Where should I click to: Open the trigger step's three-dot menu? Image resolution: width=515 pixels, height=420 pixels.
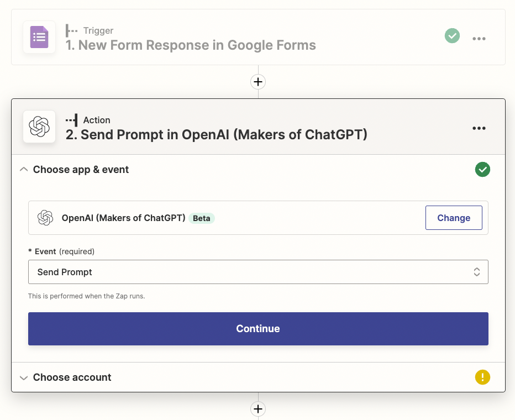pyautogui.click(x=479, y=39)
